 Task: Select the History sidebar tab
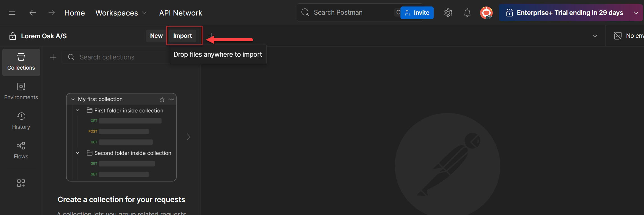coord(21,121)
